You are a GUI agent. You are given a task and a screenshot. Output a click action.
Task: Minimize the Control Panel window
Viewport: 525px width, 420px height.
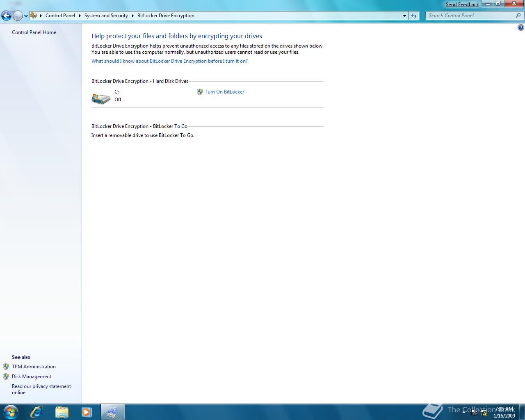(487, 4)
